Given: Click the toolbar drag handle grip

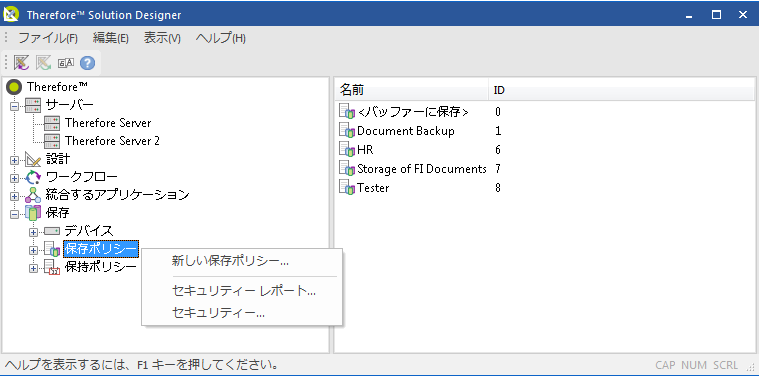Looking at the screenshot, I should (x=6, y=62).
